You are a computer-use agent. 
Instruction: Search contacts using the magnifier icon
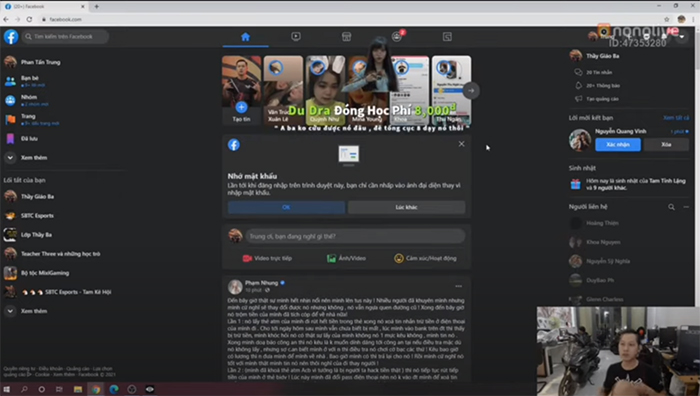671,207
